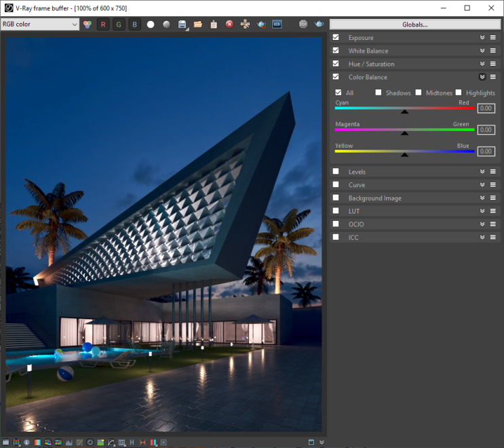This screenshot has width=504, height=448.
Task: Open the White Balance hamburger menu
Action: tap(493, 51)
